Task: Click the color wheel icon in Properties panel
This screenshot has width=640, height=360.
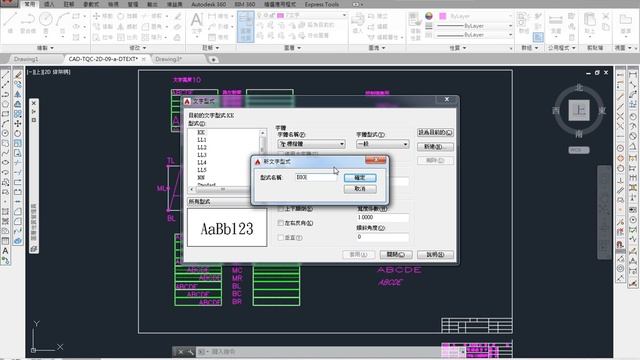Action: click(x=429, y=16)
